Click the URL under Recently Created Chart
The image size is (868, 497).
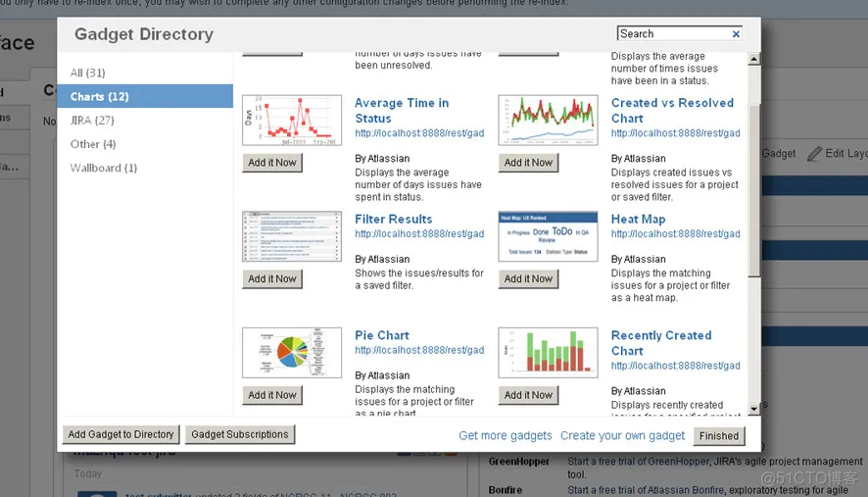coord(675,367)
